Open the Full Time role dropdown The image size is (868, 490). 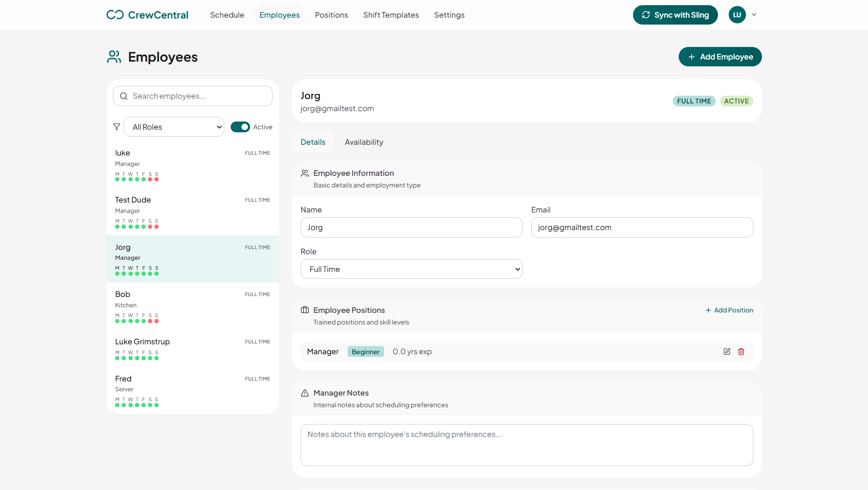(x=411, y=269)
